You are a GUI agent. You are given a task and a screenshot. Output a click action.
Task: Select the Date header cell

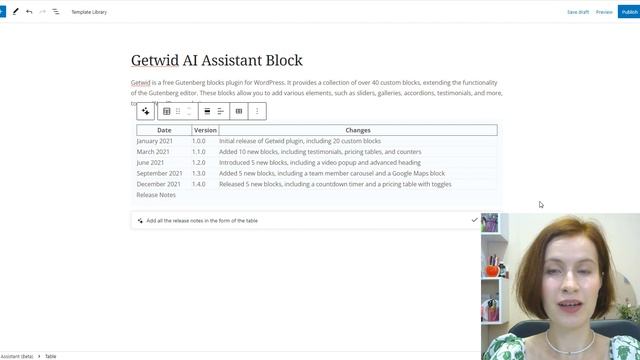coord(164,130)
